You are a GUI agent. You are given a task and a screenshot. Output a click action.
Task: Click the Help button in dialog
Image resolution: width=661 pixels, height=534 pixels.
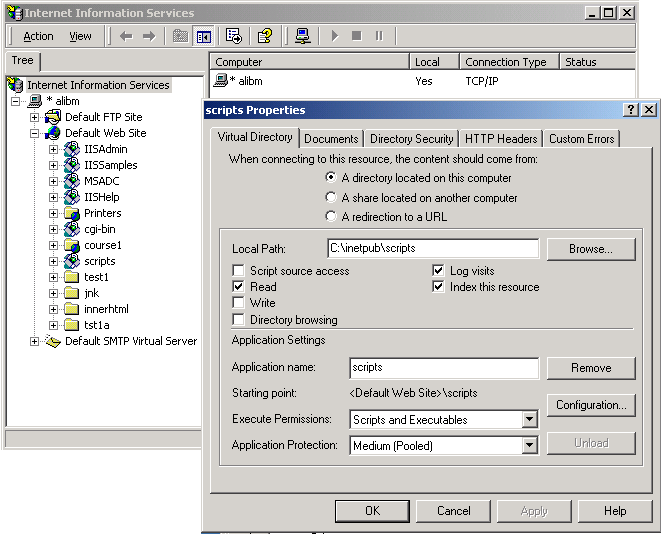tap(615, 511)
